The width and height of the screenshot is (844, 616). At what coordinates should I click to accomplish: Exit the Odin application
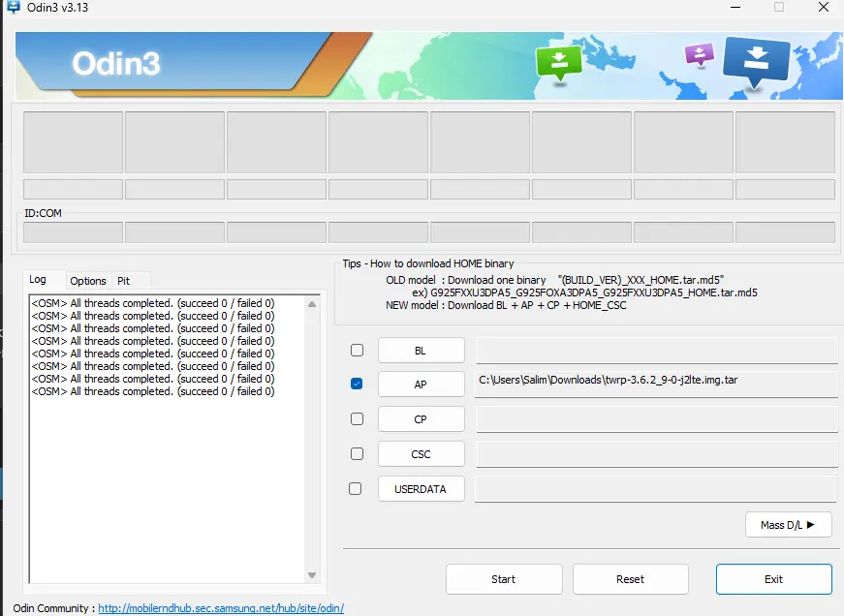tap(774, 579)
